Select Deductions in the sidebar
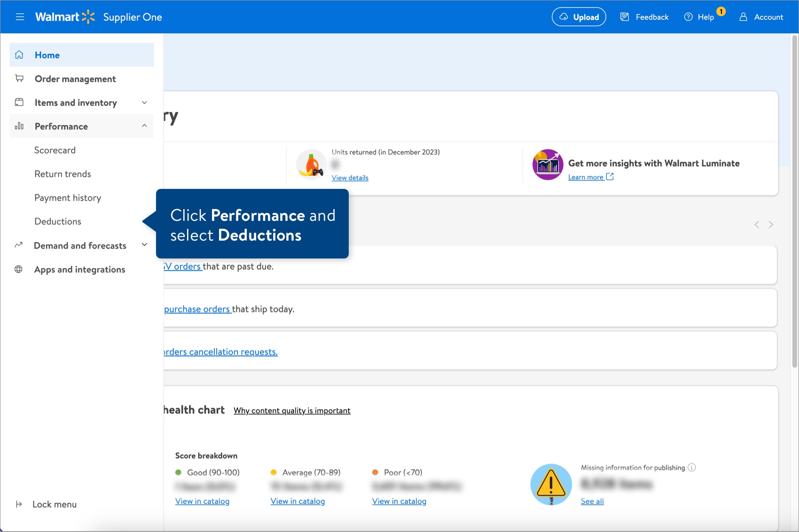Image resolution: width=799 pixels, height=532 pixels. [x=57, y=221]
